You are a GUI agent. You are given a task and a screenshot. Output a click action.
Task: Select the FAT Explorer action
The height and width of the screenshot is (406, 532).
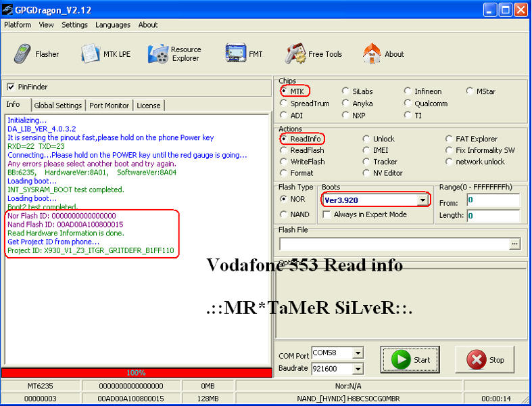coord(449,139)
